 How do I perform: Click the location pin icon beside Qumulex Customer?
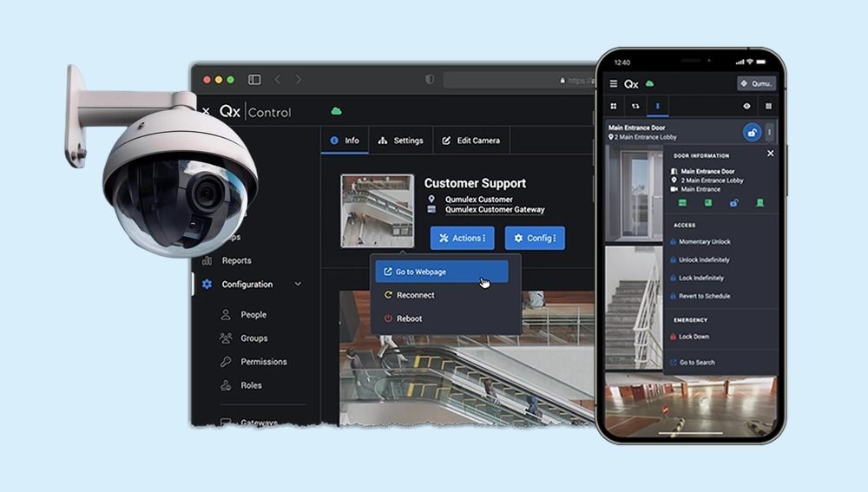point(431,200)
